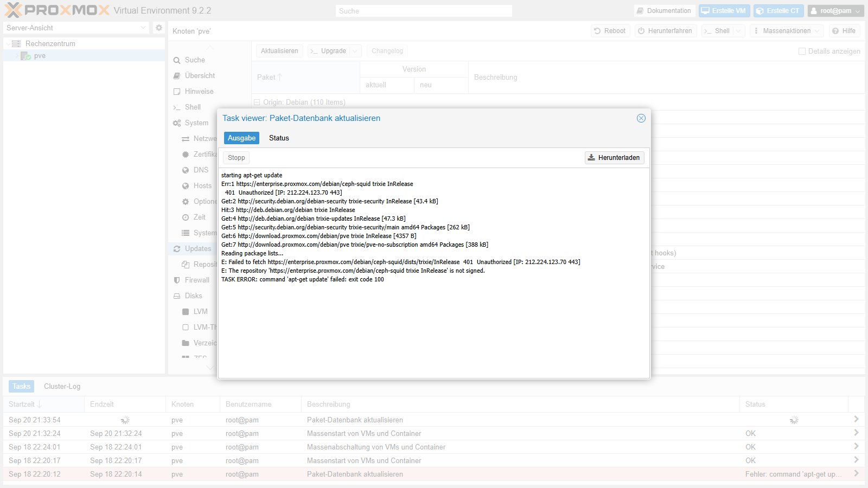Image resolution: width=868 pixels, height=488 pixels.
Task: Click the Firewall shield icon
Action: point(177,280)
